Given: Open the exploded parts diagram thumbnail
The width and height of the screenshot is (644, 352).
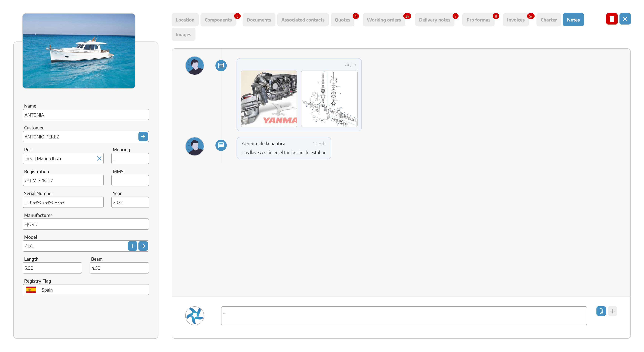Looking at the screenshot, I should point(329,99).
